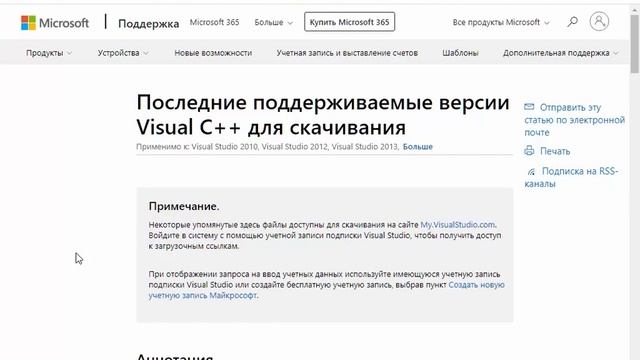Go to Поддержка support home
Viewport: 640px width, 360px height.
click(x=149, y=23)
